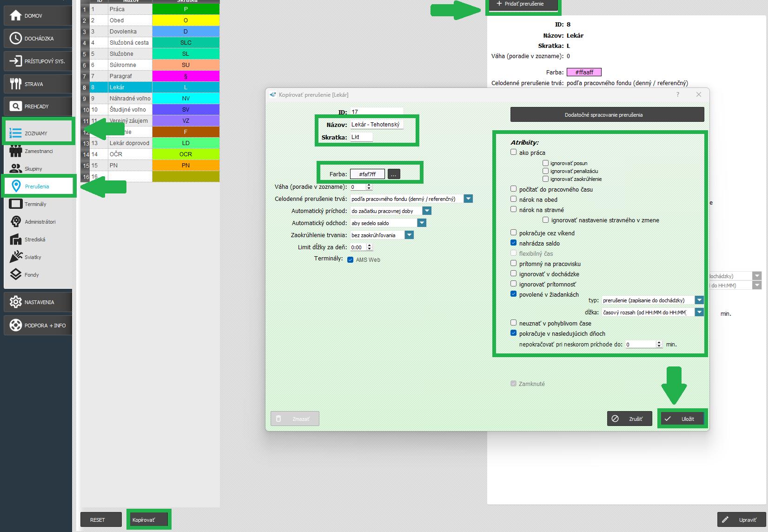
Task: Toggle 'nárok na obed' checkbox
Action: click(x=514, y=199)
